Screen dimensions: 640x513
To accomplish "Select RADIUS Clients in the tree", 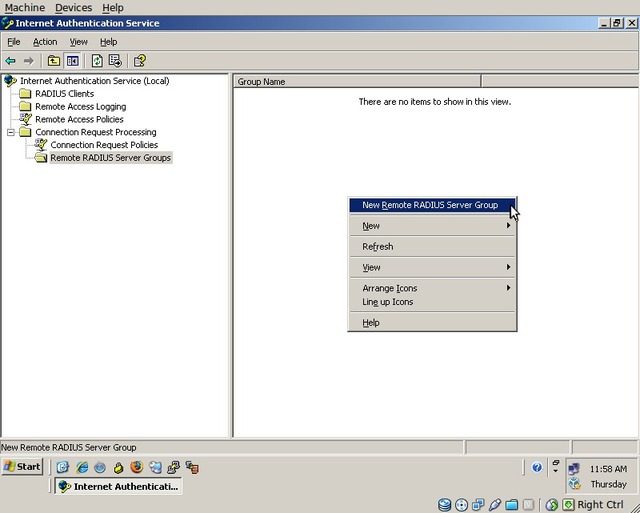I will (x=64, y=94).
